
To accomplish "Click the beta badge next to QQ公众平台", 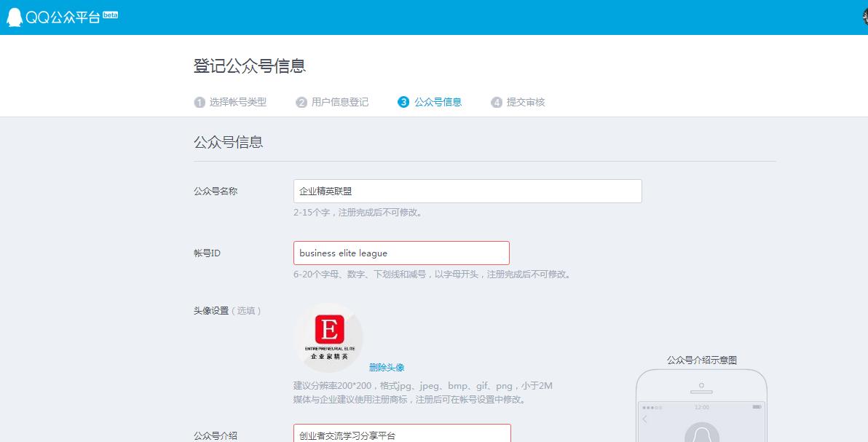I will tap(110, 14).
